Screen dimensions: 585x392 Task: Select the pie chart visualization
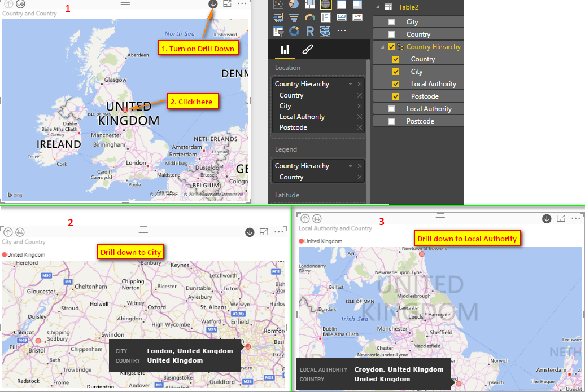[294, 4]
